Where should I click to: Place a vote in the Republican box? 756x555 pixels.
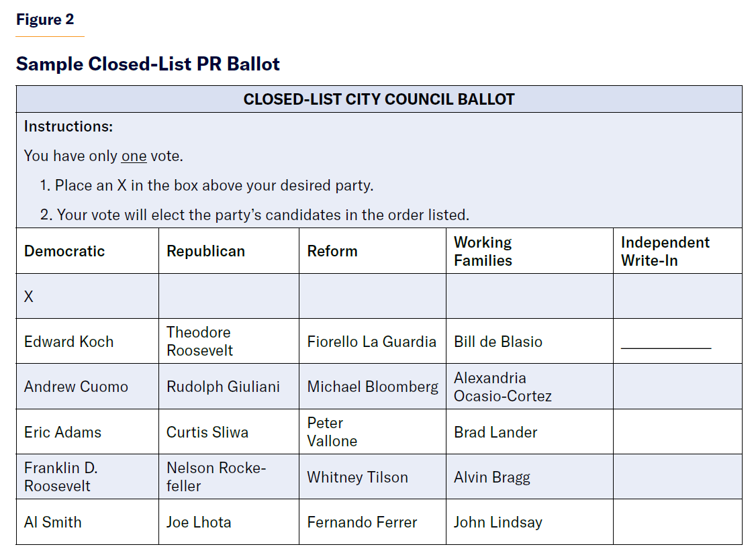tap(228, 296)
